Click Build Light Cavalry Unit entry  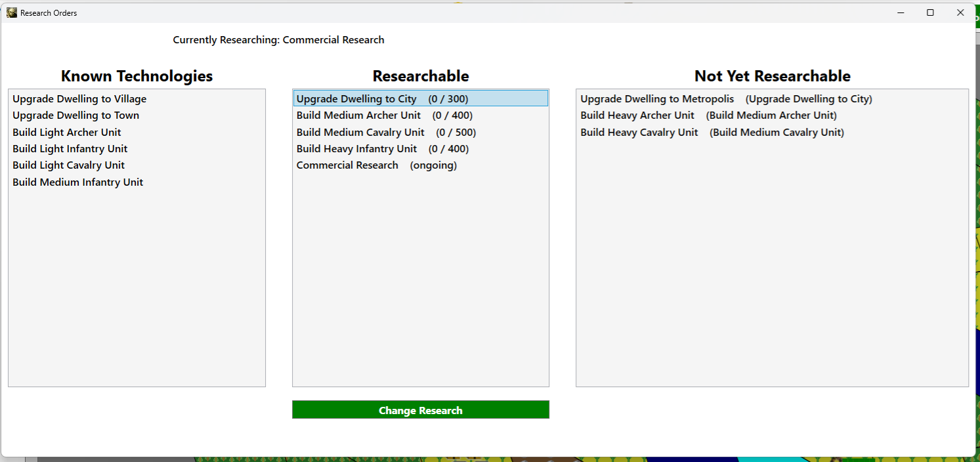pos(68,165)
